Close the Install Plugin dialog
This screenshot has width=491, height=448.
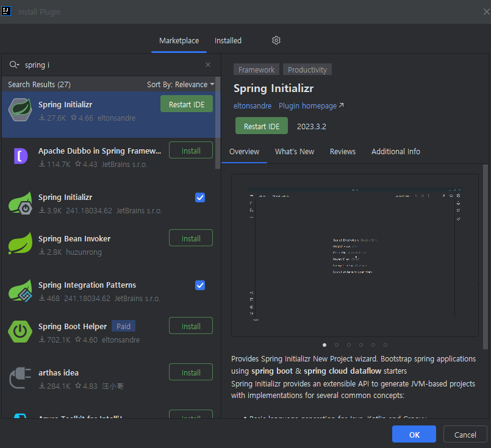[x=486, y=12]
